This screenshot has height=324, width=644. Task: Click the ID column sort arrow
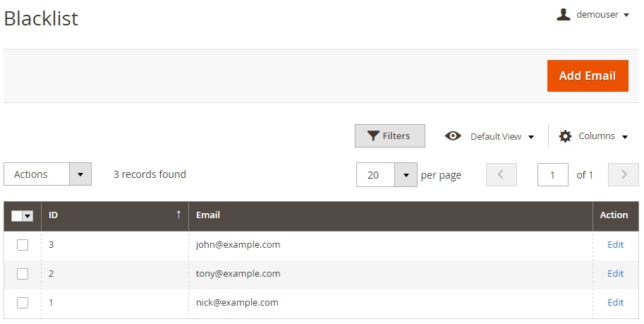pyautogui.click(x=178, y=215)
